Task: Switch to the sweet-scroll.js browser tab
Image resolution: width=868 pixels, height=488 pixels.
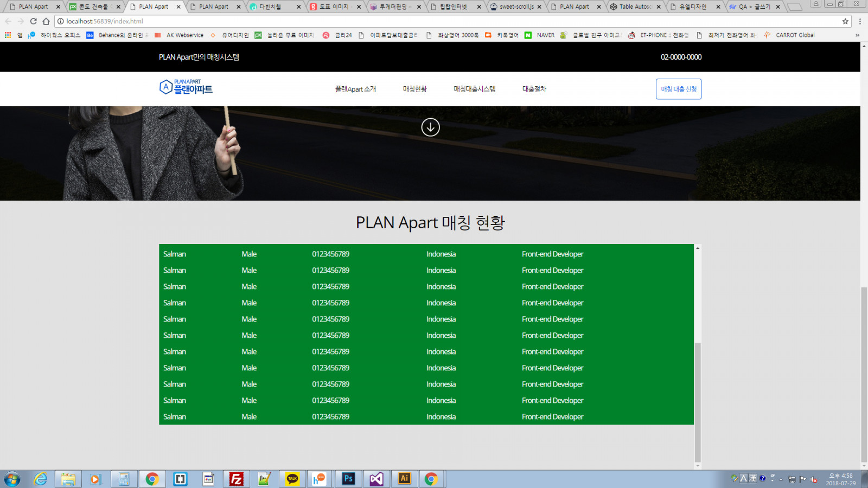Action: (x=516, y=7)
